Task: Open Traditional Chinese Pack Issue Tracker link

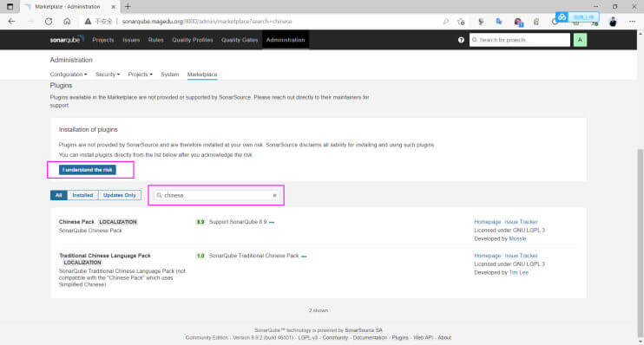Action: coord(522,256)
